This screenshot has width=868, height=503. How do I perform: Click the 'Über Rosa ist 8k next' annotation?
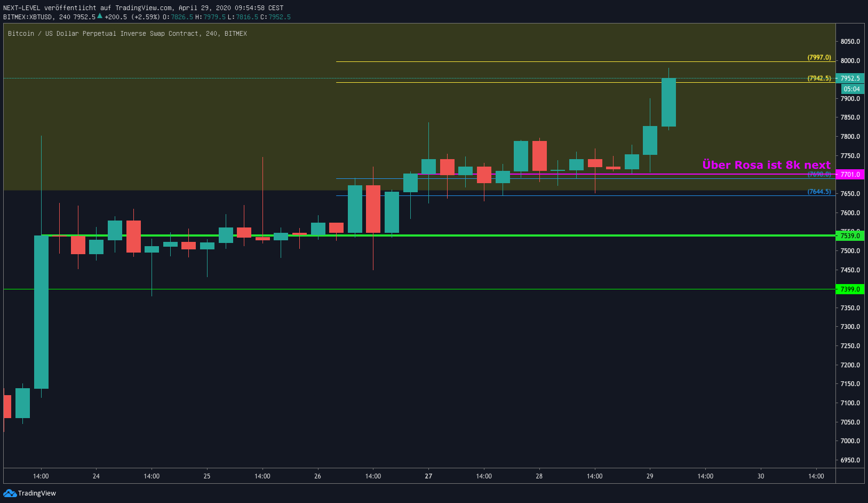tap(766, 165)
